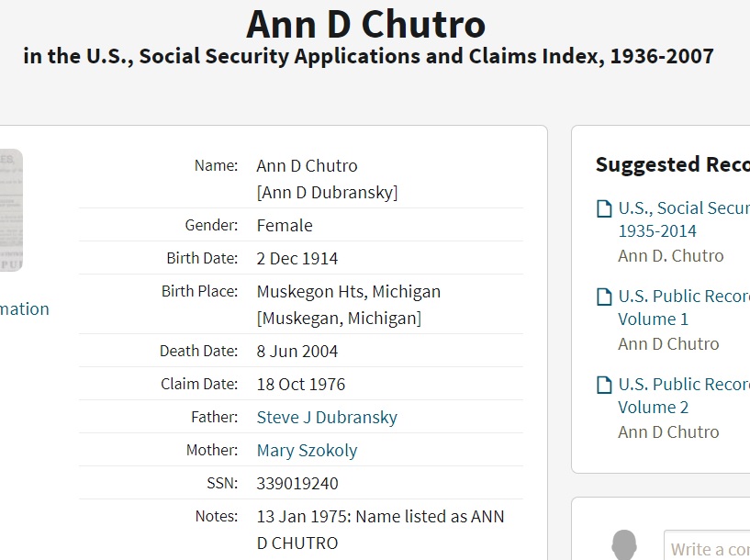Image resolution: width=750 pixels, height=560 pixels.
Task: Click the document icon beside the 1935-2014 record
Action: coord(604,208)
